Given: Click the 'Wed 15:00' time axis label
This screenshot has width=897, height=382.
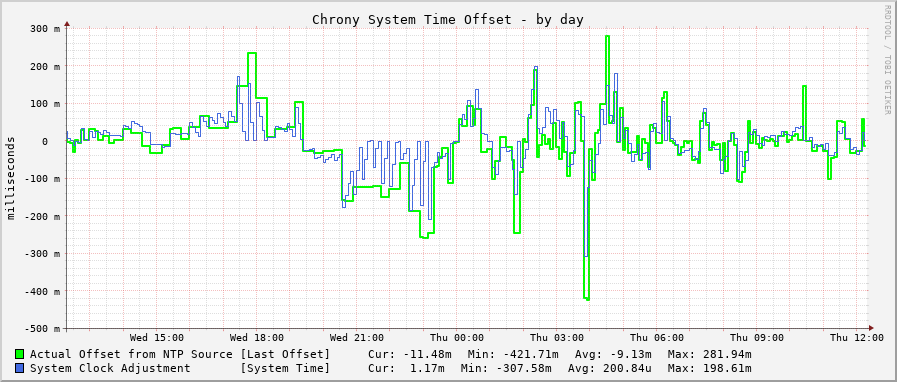Looking at the screenshot, I should [x=157, y=338].
